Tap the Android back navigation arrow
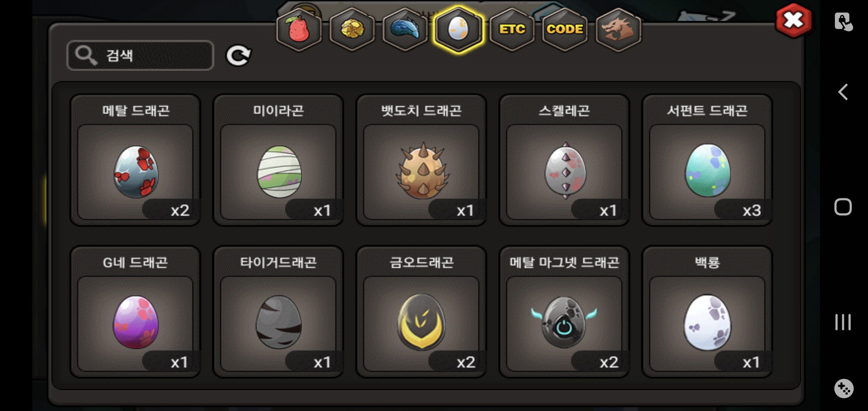868x411 pixels. pos(843,92)
